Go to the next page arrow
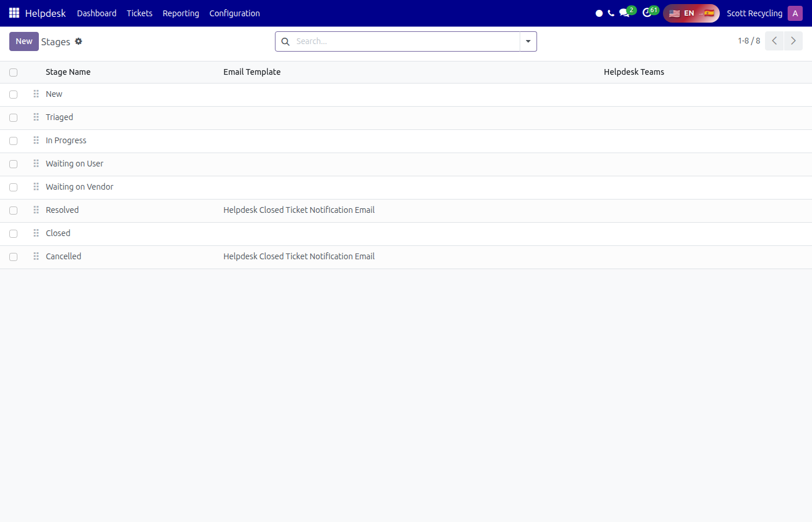The image size is (812, 522). click(793, 41)
